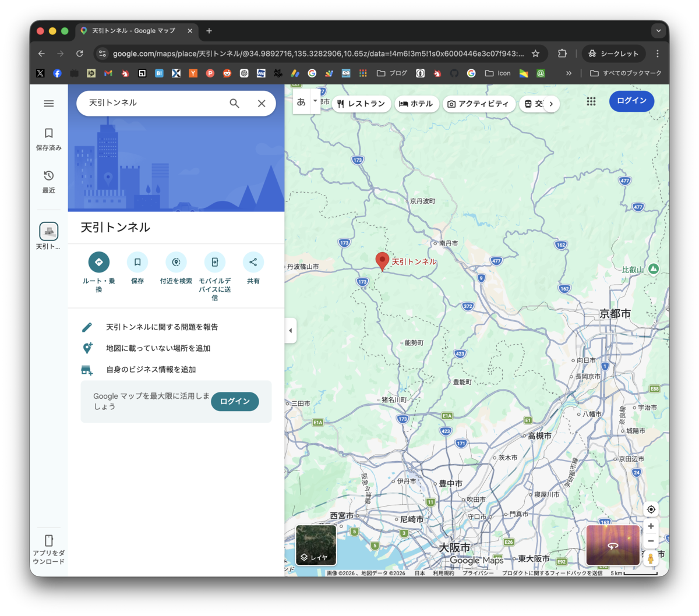The height and width of the screenshot is (616, 699).
Task: Click the 利用規約 footer link
Action: (x=443, y=573)
